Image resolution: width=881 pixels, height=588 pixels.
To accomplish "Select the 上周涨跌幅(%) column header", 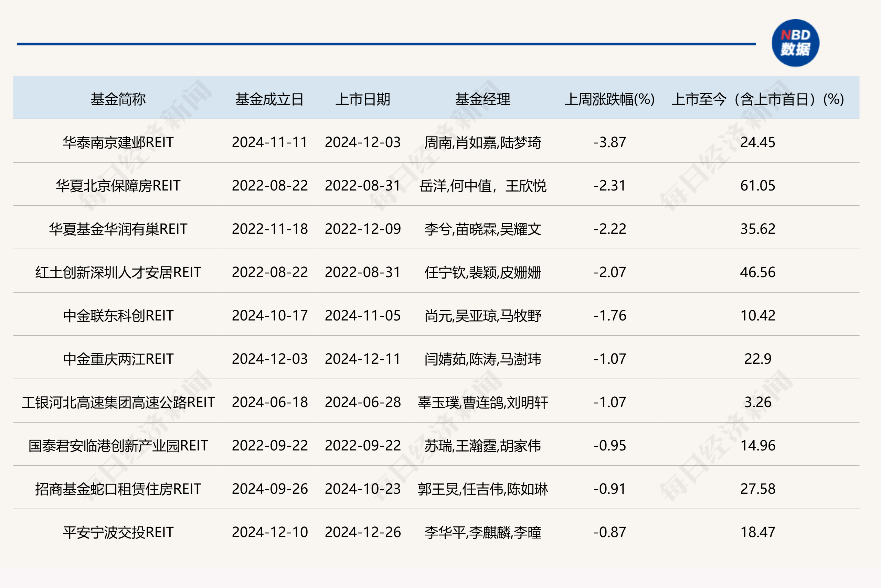I will tap(610, 99).
